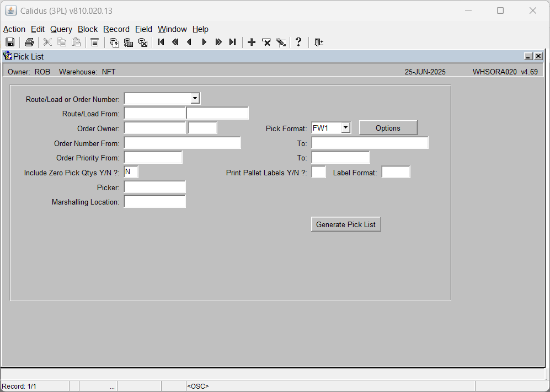
Task: Click the Paste clipboard icon
Action: coord(76,42)
